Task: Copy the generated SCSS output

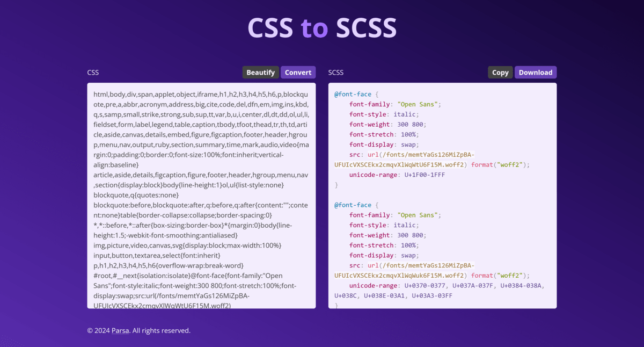Action: point(500,72)
